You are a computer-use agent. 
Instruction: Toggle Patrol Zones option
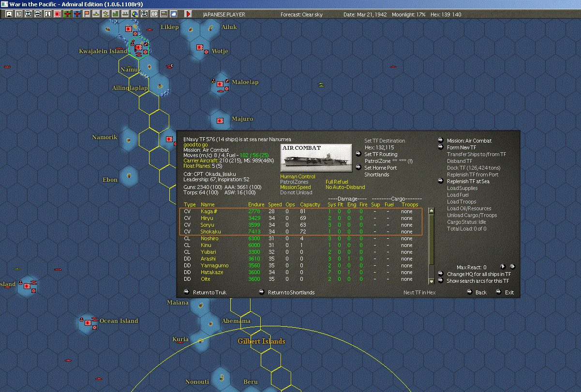[294, 182]
